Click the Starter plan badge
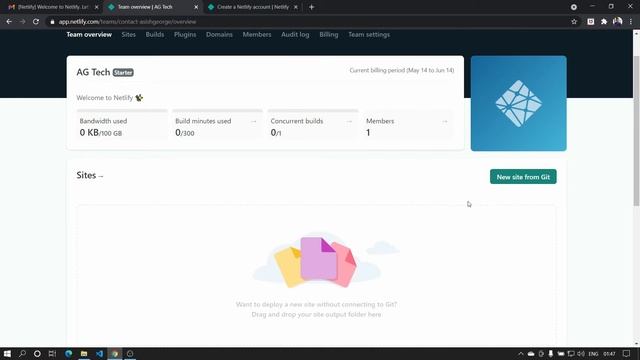Image resolution: width=640 pixels, height=360 pixels. point(123,73)
